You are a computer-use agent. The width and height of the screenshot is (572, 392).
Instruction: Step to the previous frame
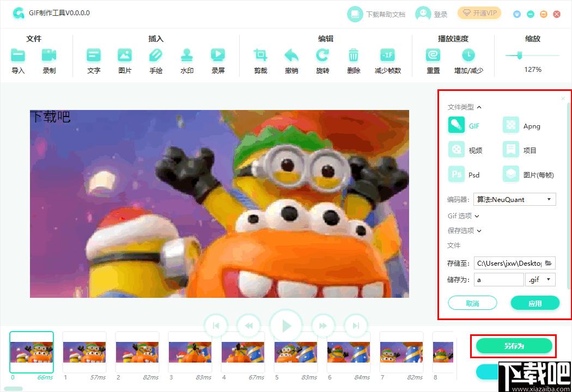point(249,326)
